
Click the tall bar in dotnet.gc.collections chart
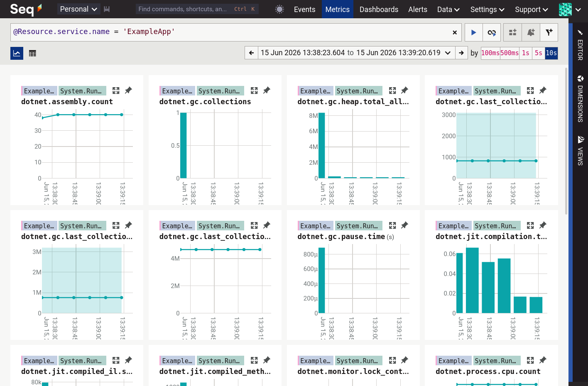tap(183, 145)
